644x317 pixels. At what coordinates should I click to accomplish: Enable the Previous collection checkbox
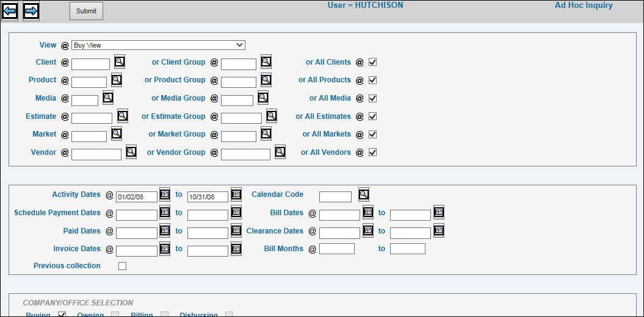click(x=123, y=266)
